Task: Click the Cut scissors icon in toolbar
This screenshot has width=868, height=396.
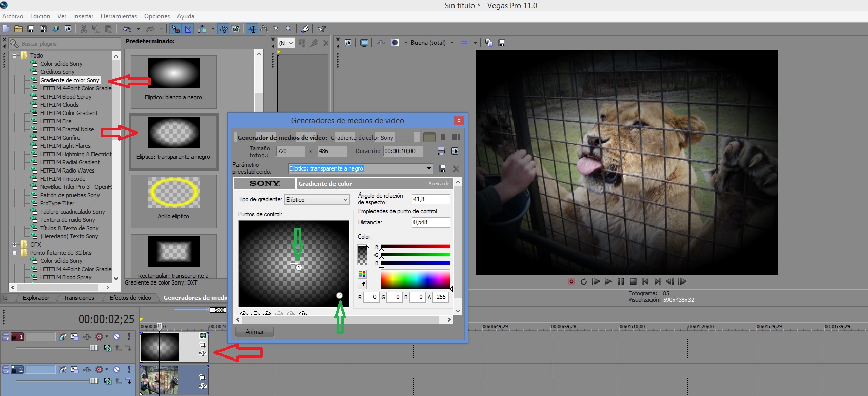Action: [x=84, y=29]
